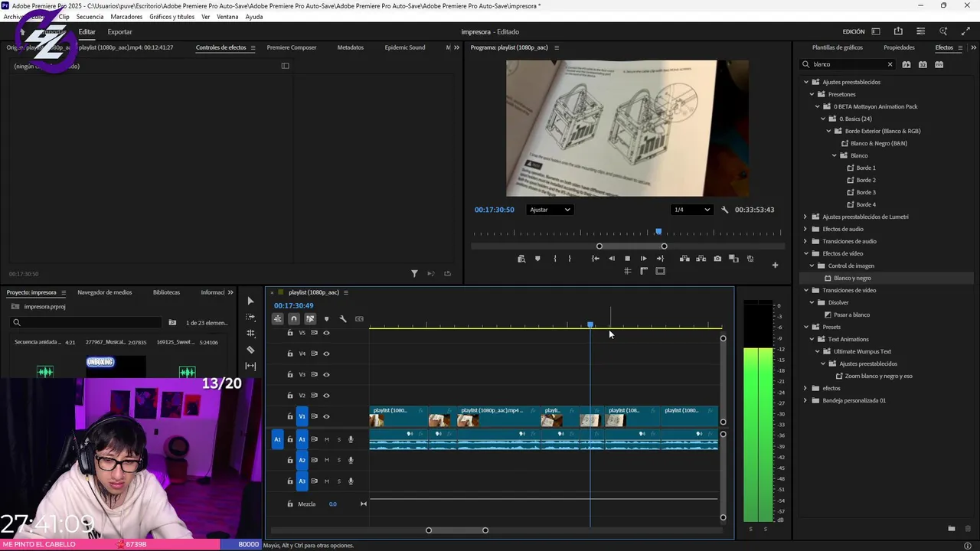Select the Track Select Forward tool
The image size is (980, 551).
pos(250,317)
